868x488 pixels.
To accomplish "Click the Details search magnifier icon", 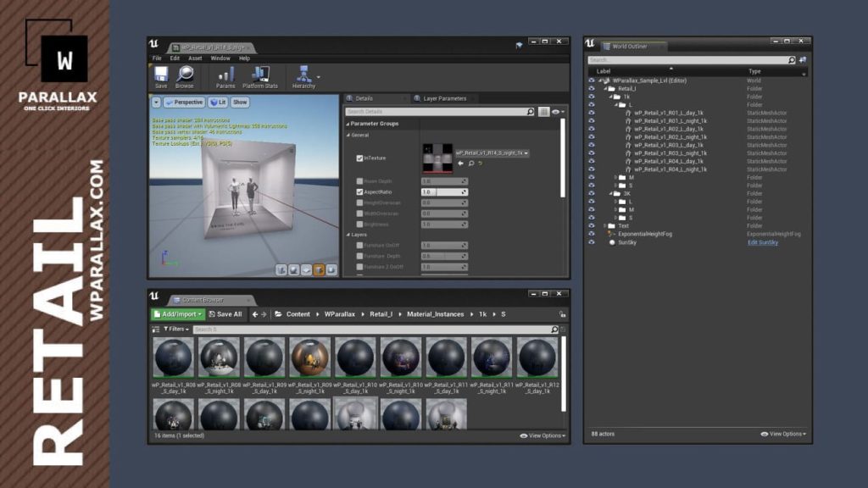I will [531, 112].
